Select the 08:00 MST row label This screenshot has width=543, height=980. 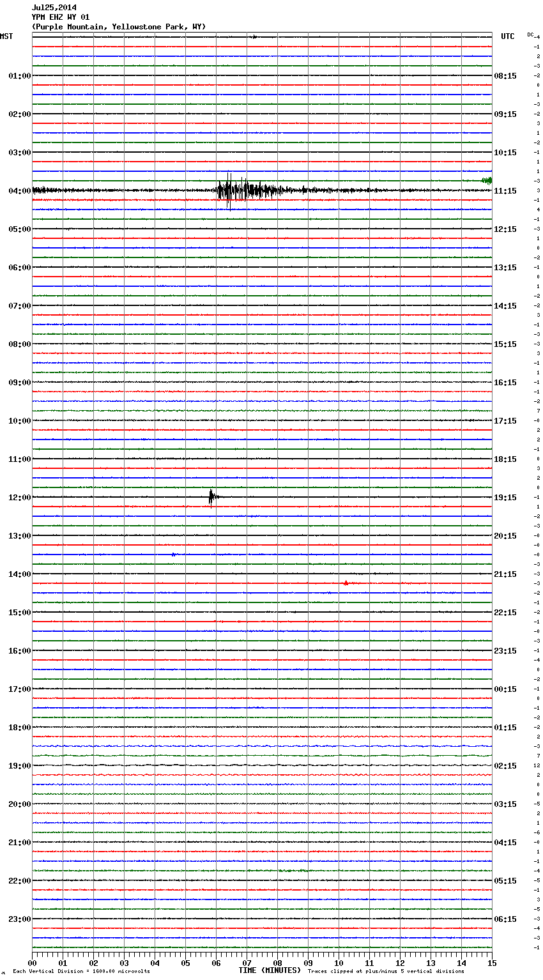coord(19,344)
